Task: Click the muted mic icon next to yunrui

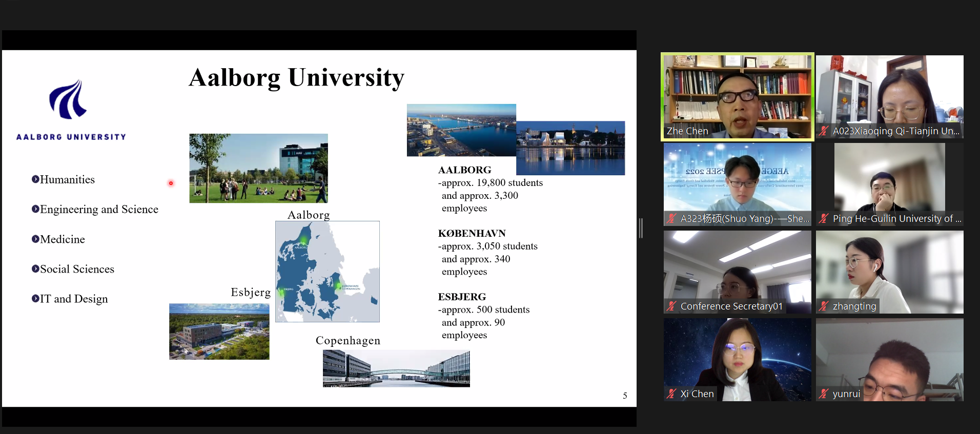Action: pyautogui.click(x=824, y=394)
